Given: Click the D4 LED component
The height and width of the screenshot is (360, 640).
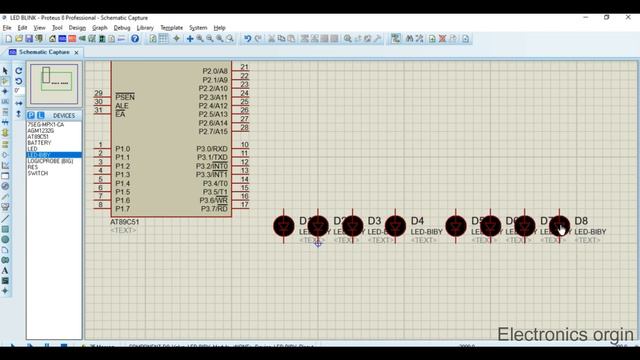Looking at the screenshot, I should point(395,226).
